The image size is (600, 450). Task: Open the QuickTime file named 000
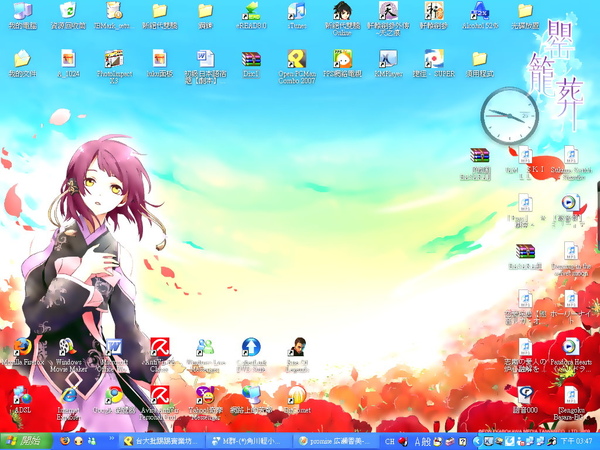pyautogui.click(x=525, y=400)
